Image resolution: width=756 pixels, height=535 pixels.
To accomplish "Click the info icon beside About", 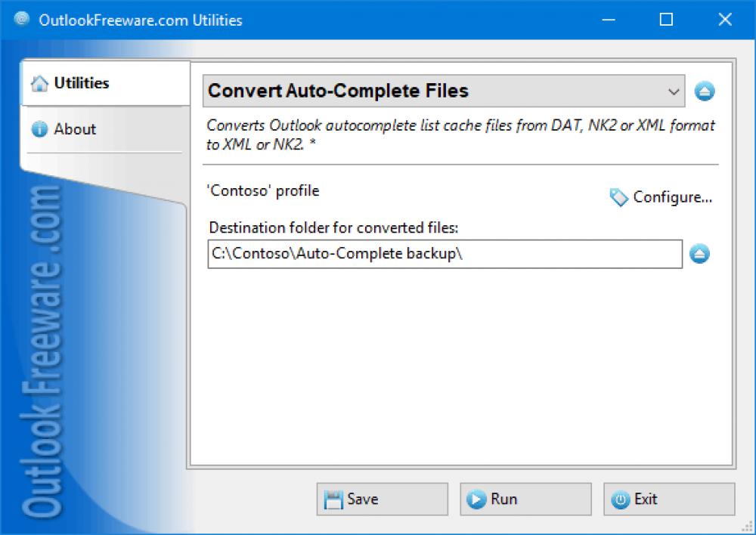I will pos(39,129).
